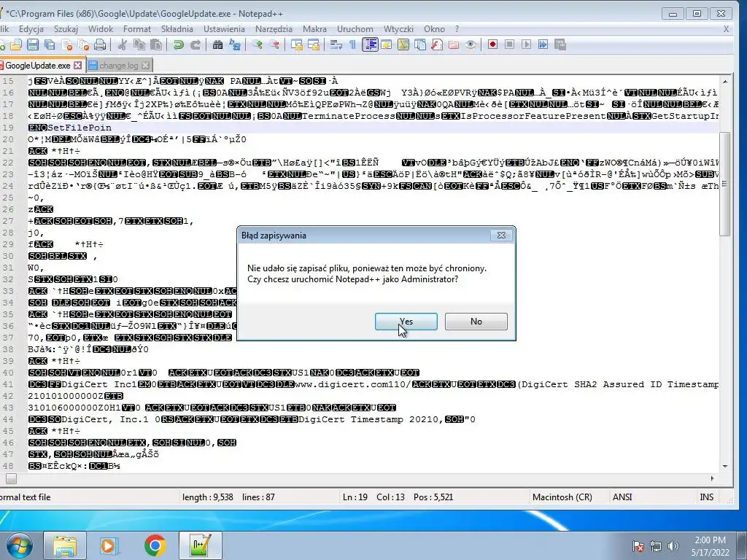Click Macintosh (CR) in status bar

(562, 497)
